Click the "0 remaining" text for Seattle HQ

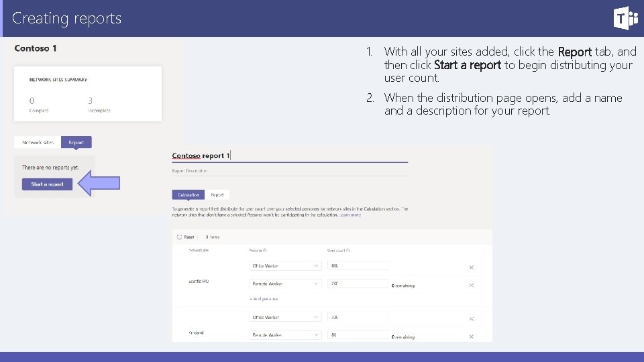tap(403, 286)
